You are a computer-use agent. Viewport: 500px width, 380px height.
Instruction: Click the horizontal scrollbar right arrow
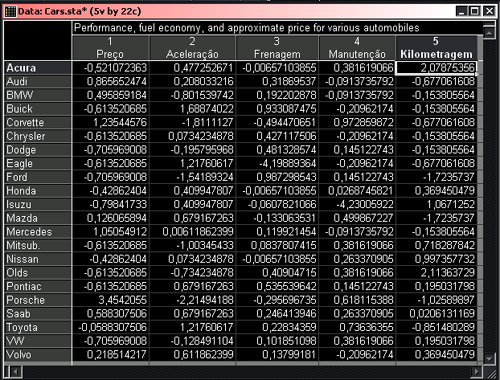tap(477, 371)
